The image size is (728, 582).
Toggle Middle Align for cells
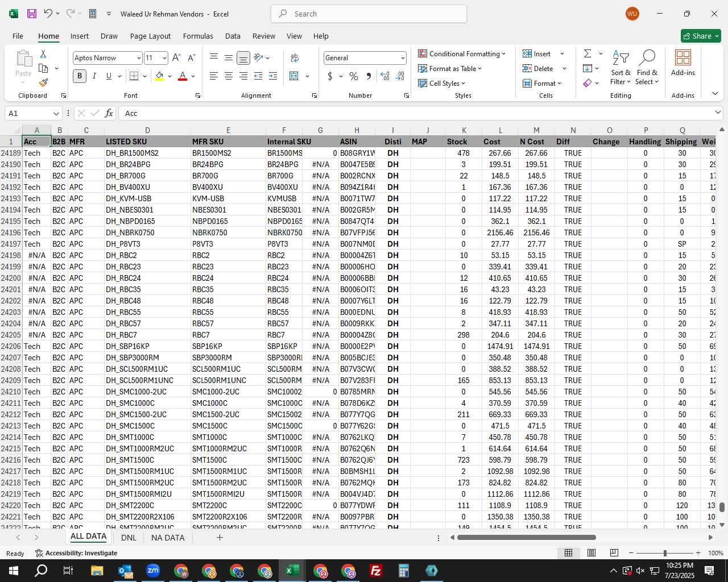click(229, 58)
